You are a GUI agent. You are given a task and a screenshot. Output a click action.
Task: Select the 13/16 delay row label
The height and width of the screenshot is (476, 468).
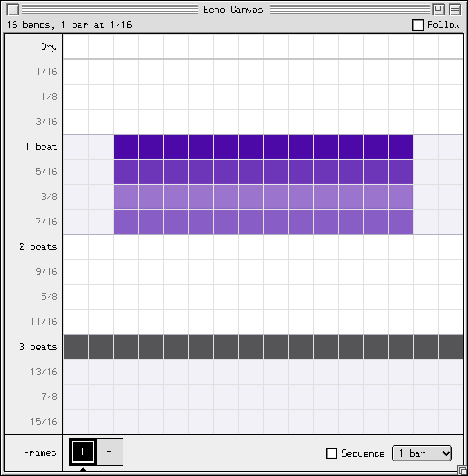44,372
